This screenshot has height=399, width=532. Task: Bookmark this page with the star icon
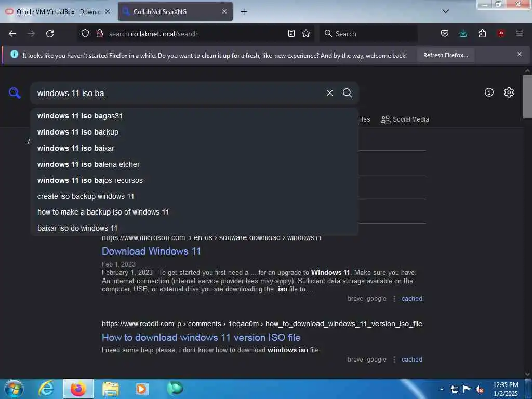306,33
